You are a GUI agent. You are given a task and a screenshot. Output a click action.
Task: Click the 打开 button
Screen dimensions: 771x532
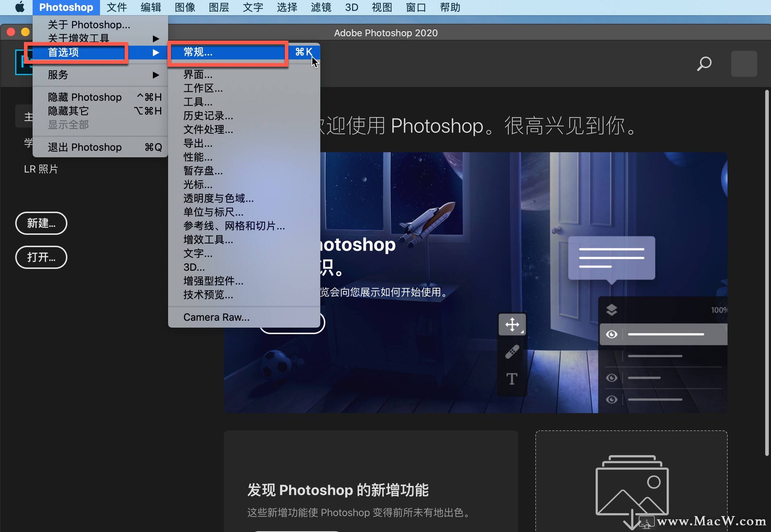[x=41, y=257]
